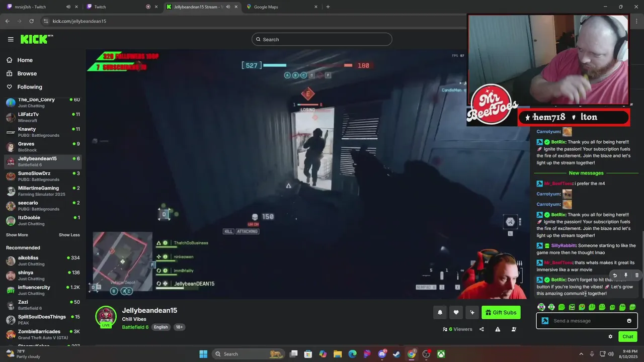Insert the last quick emote in the row

632,307
